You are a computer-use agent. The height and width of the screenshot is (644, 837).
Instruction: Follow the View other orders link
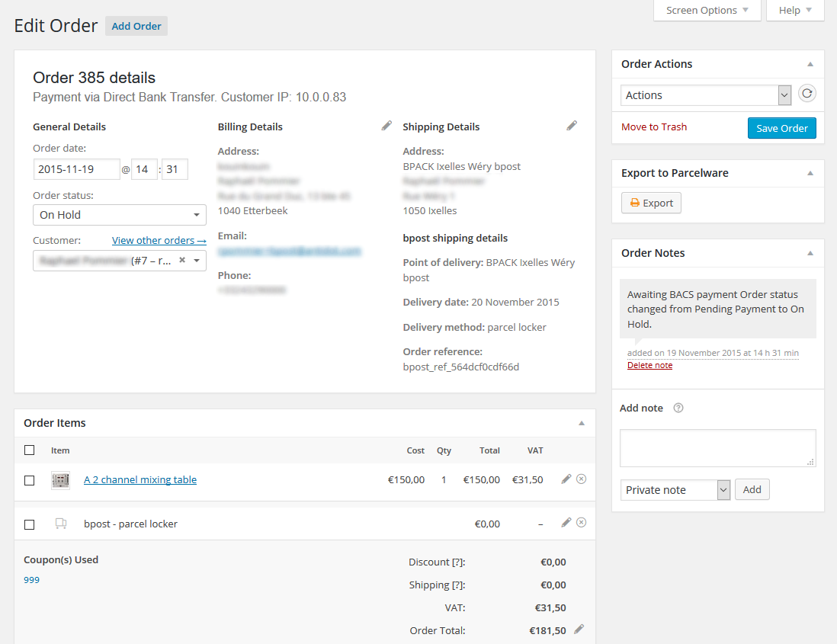[x=159, y=240]
